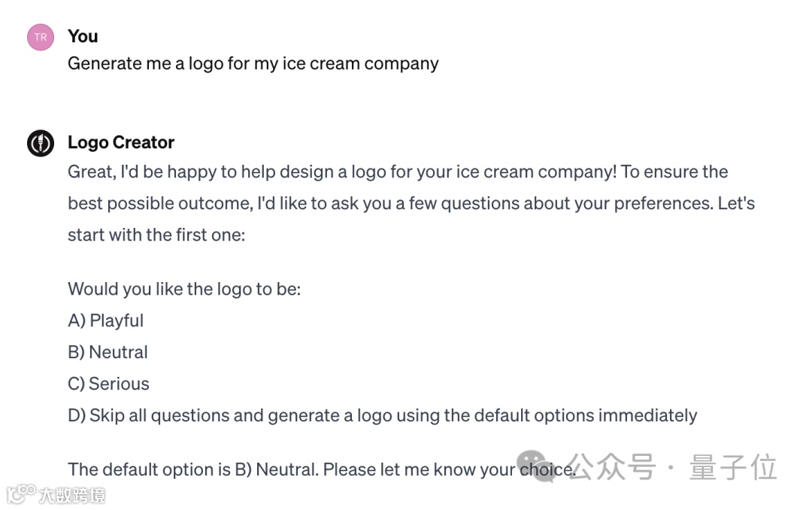812x510 pixels.
Task: Click "The default option is B) Neutral." sentence
Action: coord(194,469)
